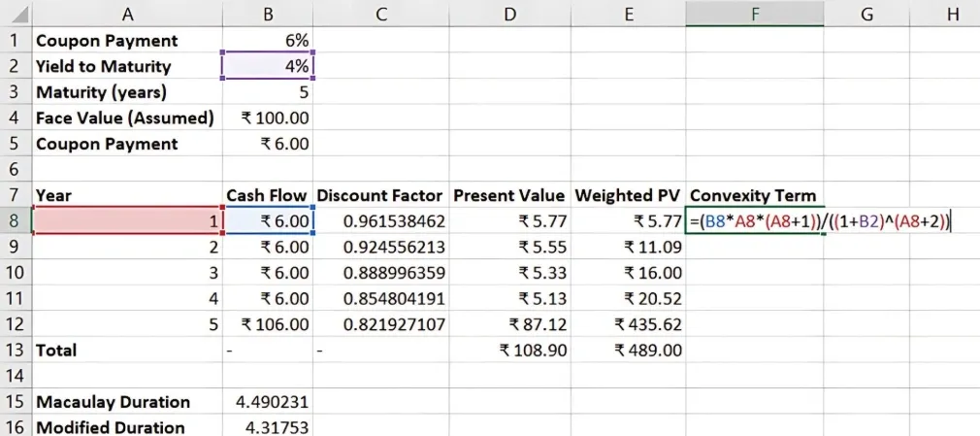The width and height of the screenshot is (980, 436).
Task: Select the Weighted PV total ₹ 489.00
Action: pos(629,350)
